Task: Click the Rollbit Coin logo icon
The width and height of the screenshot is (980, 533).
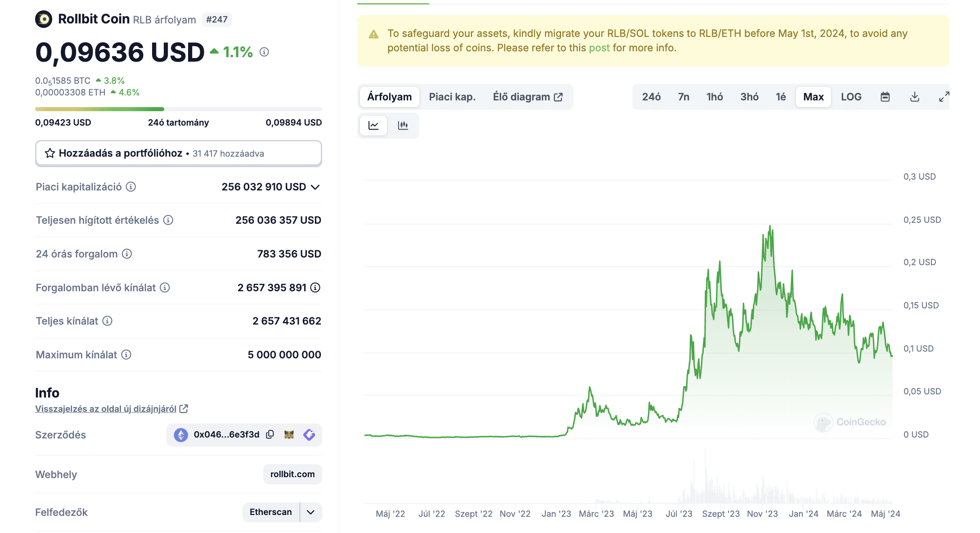Action: tap(44, 19)
